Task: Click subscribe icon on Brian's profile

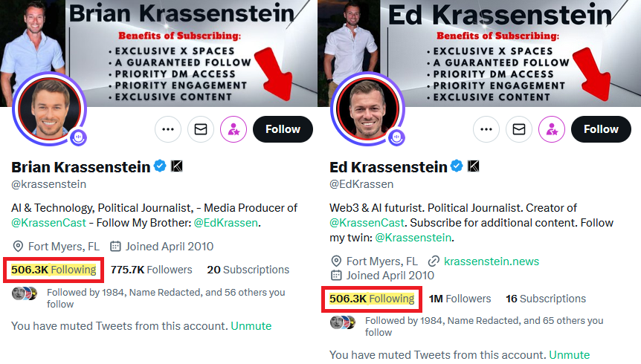Action: pyautogui.click(x=233, y=129)
